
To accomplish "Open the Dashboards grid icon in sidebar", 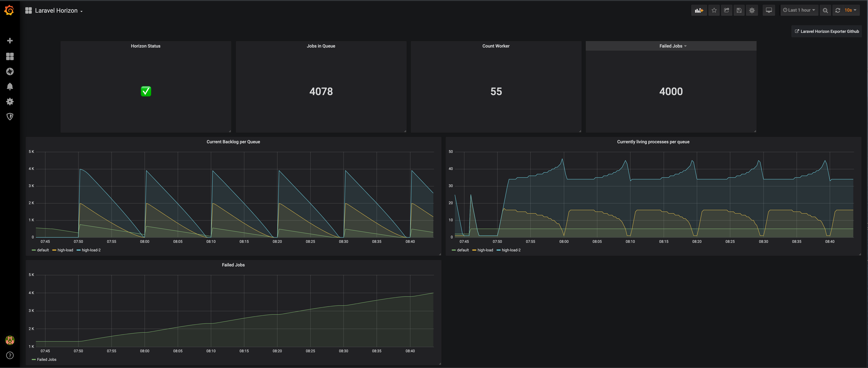I will tap(10, 56).
